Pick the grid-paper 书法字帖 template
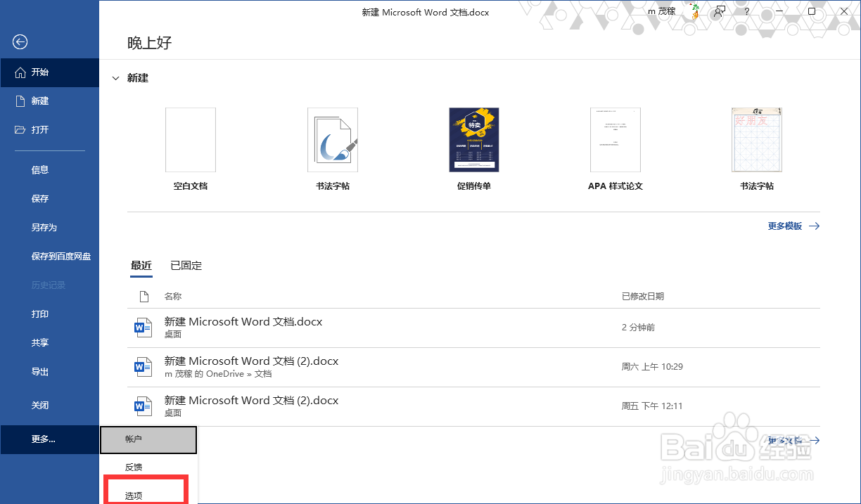861x504 pixels. [757, 140]
